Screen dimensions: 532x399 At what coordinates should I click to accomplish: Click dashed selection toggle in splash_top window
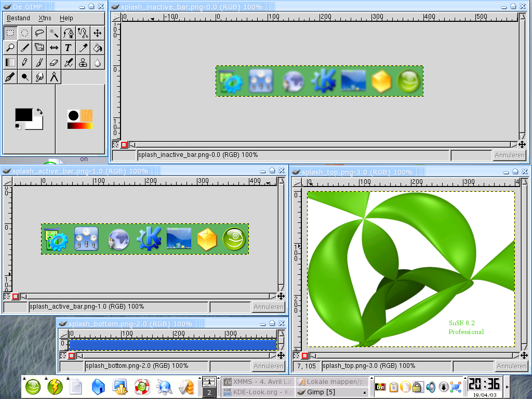pos(296,355)
